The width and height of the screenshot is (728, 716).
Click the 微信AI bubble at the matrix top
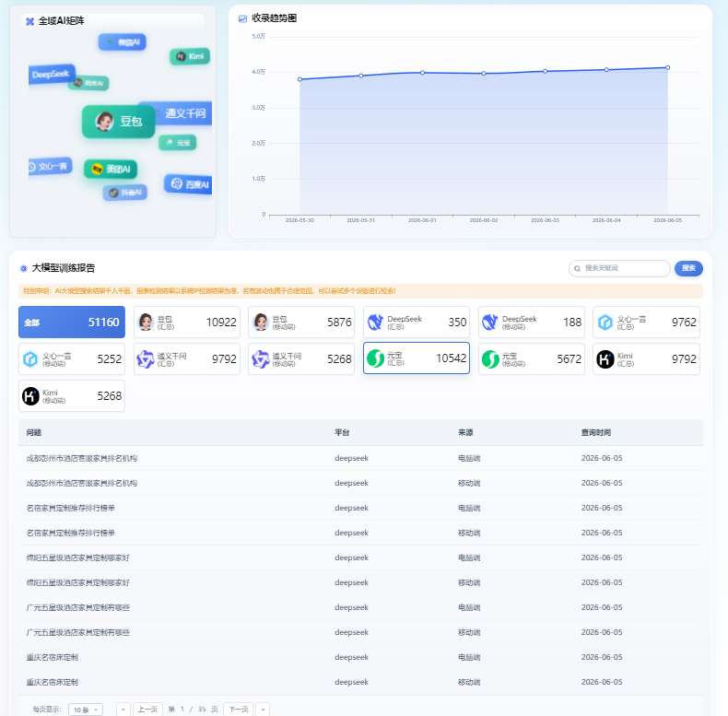tap(123, 42)
